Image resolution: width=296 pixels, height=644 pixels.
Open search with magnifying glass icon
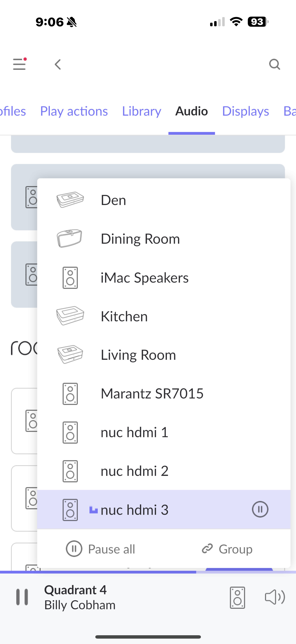click(x=274, y=64)
